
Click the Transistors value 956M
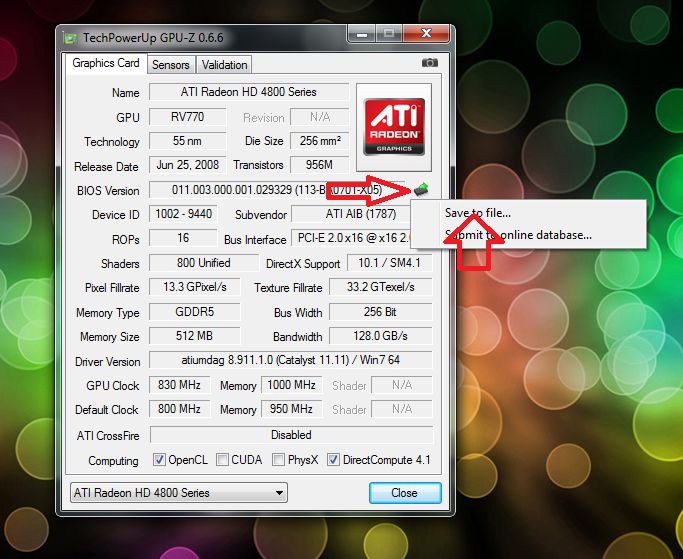(x=320, y=165)
